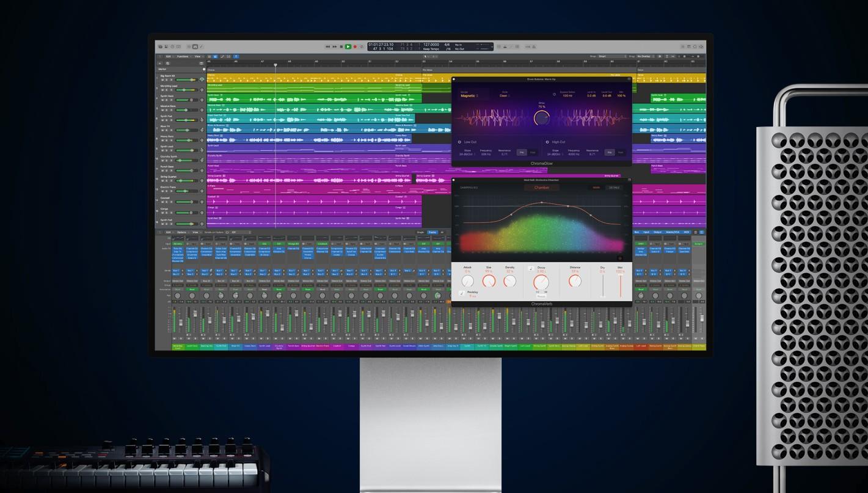Click the ChromaVerb Size knob
The image size is (868, 493).
point(489,281)
